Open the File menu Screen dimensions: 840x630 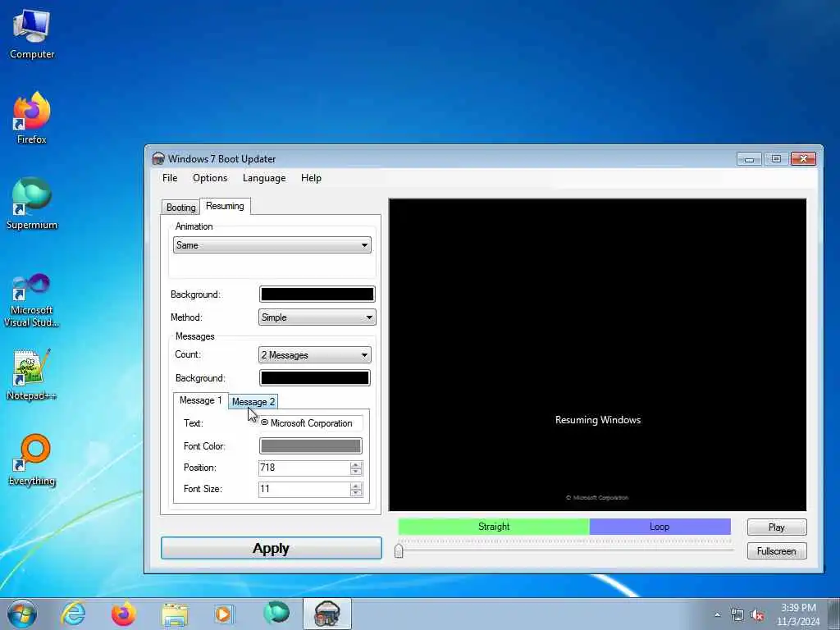pyautogui.click(x=170, y=178)
